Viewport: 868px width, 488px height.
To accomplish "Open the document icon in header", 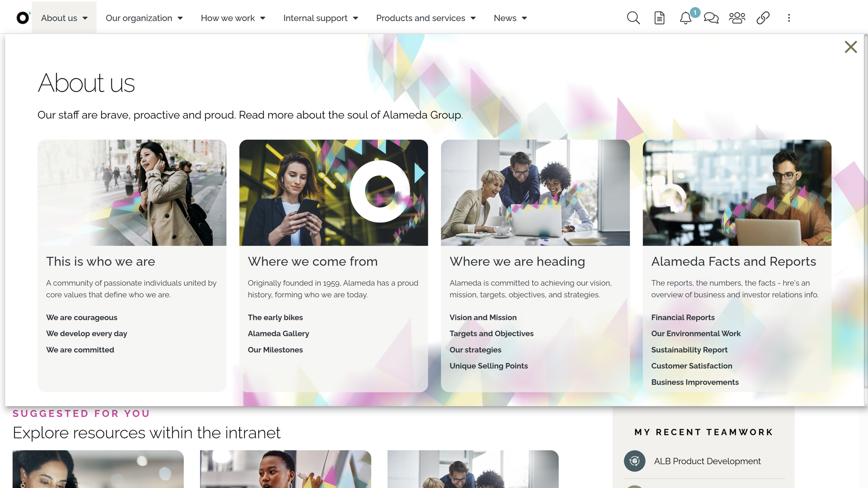I will 659,18.
